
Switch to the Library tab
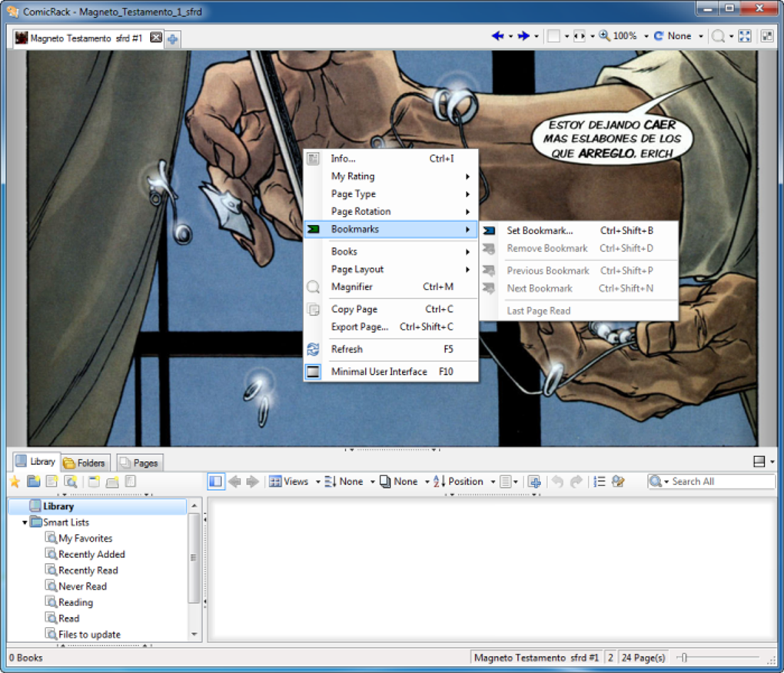pyautogui.click(x=35, y=462)
